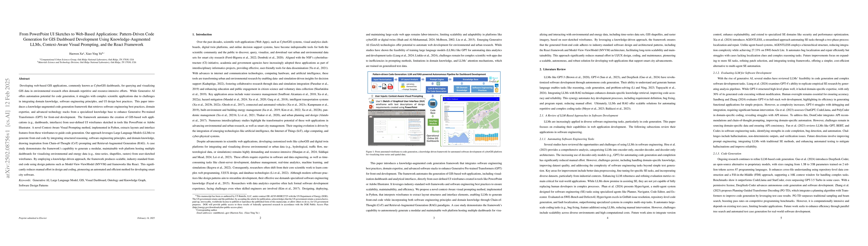Click the Python file icon beside xml.etree
This screenshot has width=868, height=246.
click(403, 86)
